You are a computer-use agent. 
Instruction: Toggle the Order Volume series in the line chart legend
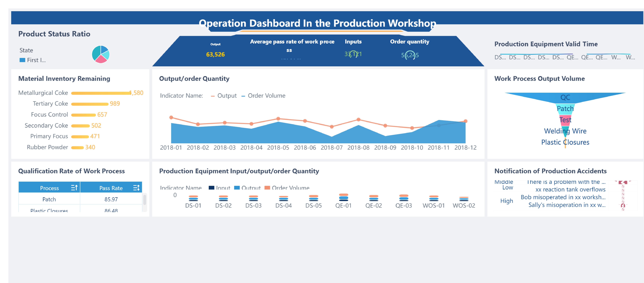pyautogui.click(x=264, y=96)
